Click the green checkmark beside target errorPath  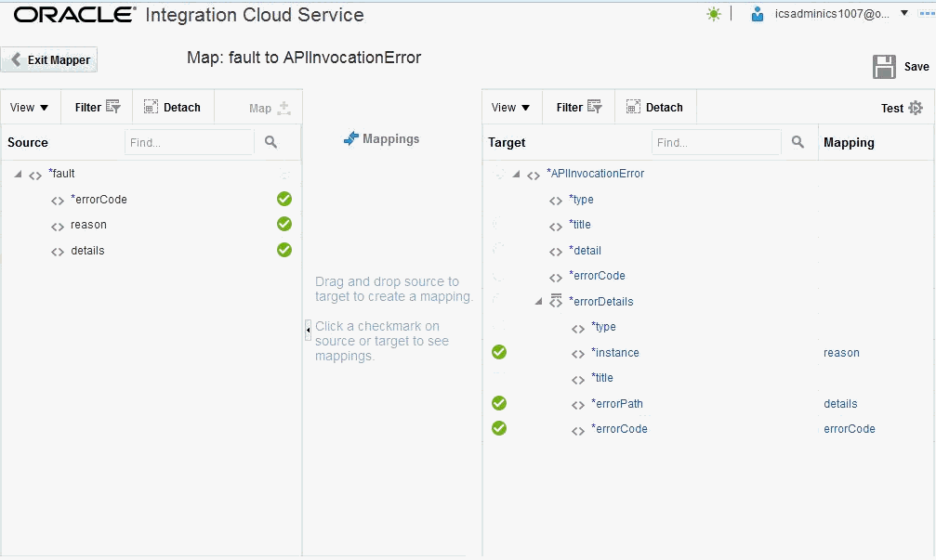(x=499, y=403)
